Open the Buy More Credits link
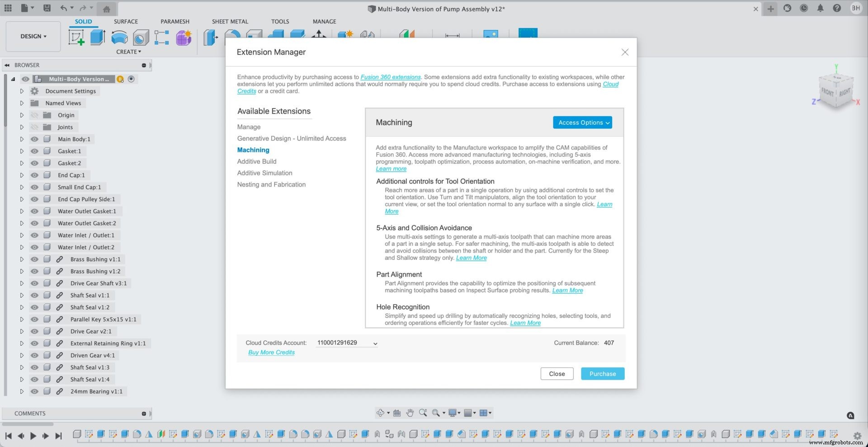Viewport: 868px width, 447px height. coord(271,353)
